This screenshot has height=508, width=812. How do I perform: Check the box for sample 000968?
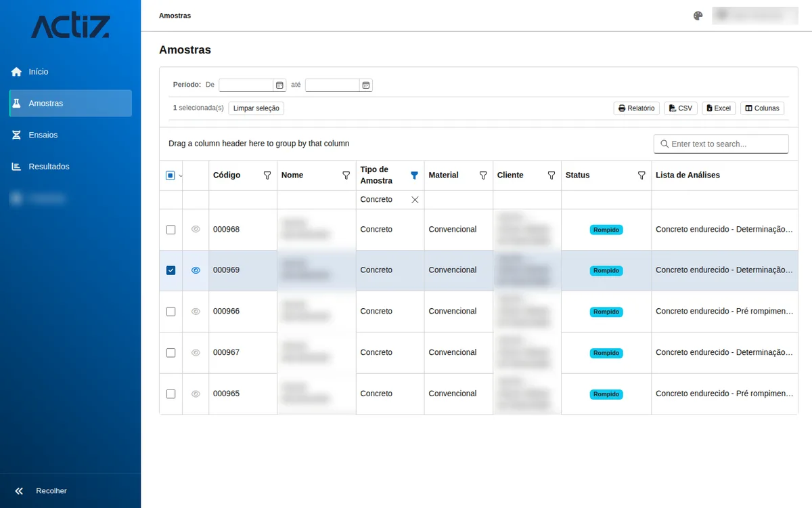(171, 230)
